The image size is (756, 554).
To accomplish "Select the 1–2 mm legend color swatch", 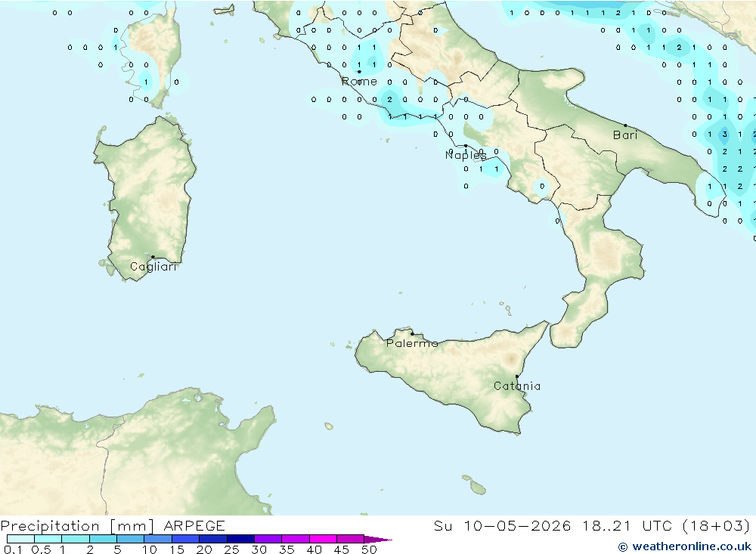I will pyautogui.click(x=76, y=539).
